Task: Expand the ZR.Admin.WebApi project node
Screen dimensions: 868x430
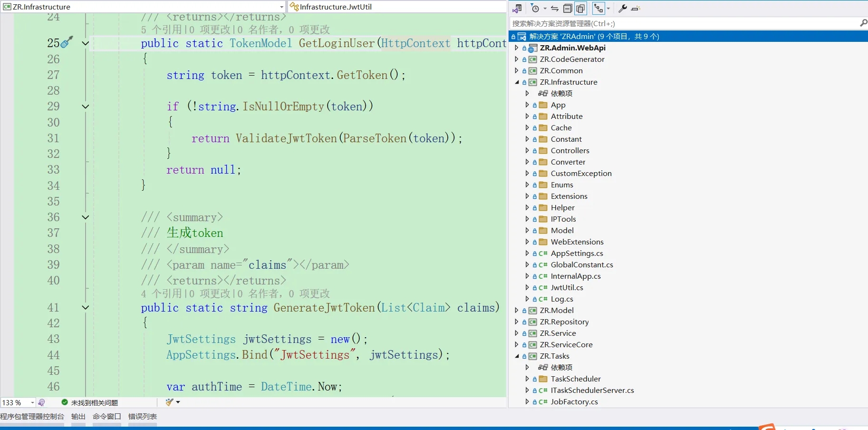Action: pyautogui.click(x=517, y=48)
